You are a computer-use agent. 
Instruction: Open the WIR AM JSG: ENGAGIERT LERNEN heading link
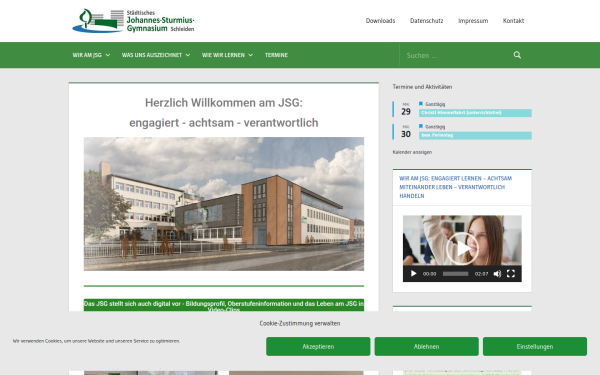pyautogui.click(x=455, y=187)
